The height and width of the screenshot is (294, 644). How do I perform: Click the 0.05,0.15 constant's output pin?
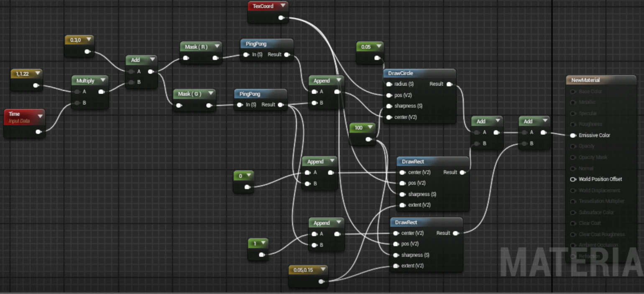click(321, 281)
